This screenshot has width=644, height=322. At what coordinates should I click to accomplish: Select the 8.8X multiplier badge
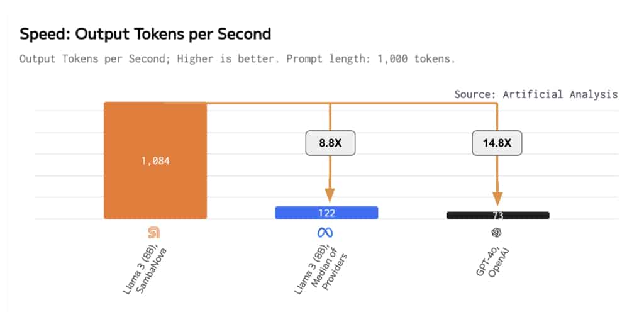(330, 143)
